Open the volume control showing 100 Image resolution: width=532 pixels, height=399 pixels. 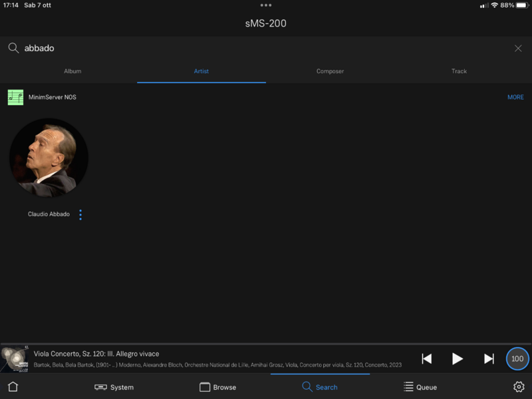pyautogui.click(x=517, y=358)
